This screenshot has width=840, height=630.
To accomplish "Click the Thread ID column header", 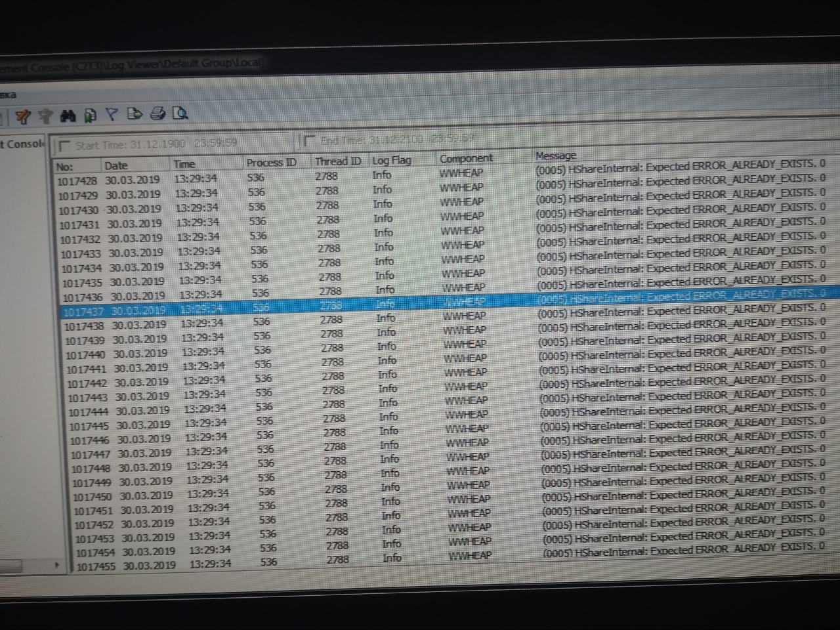I will coord(337,161).
